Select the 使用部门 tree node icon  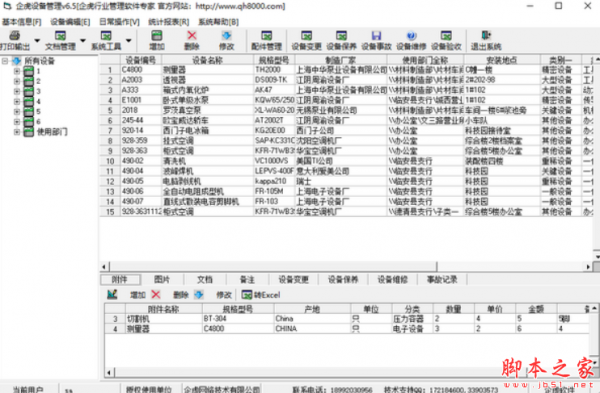pos(29,132)
